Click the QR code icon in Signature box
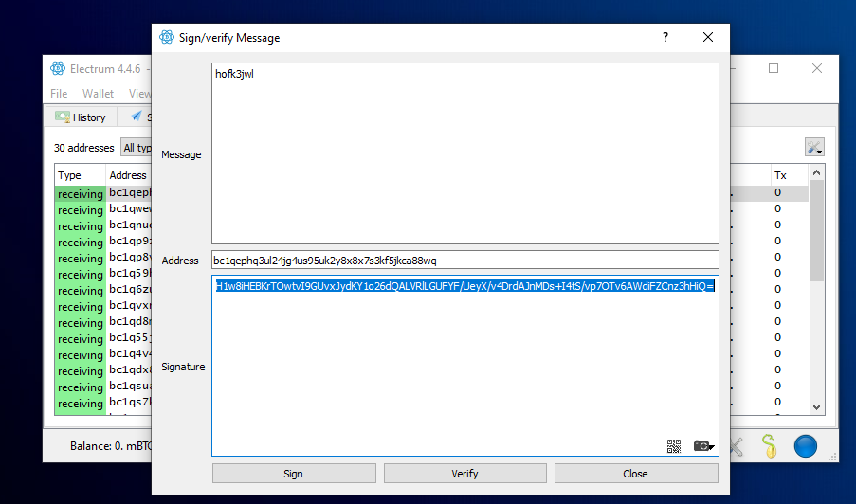This screenshot has height=504, width=856. point(674,445)
